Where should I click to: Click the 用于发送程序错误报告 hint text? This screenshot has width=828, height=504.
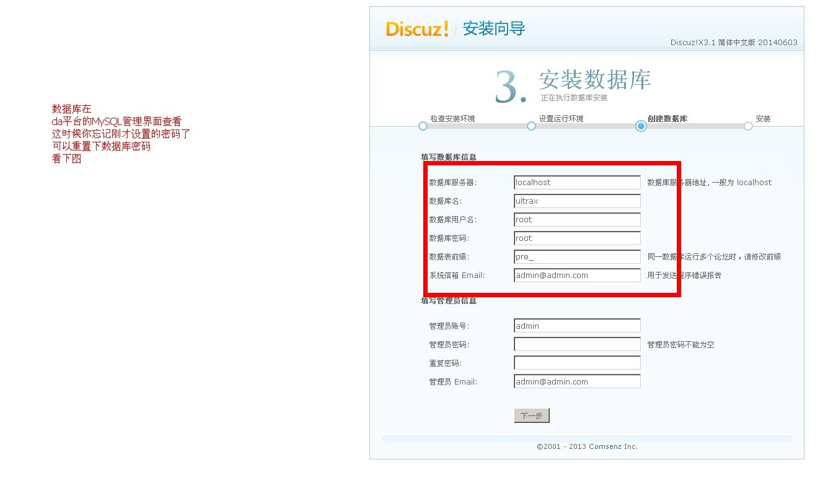[684, 275]
